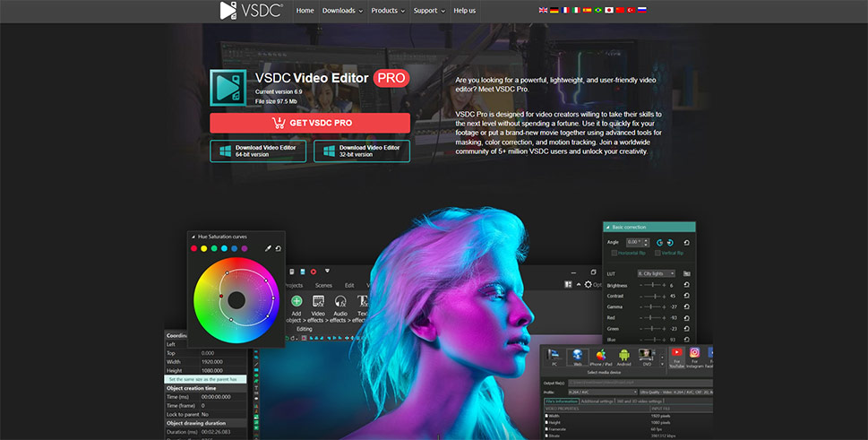Switch site to German flag
The height and width of the screenshot is (440, 868).
(x=554, y=10)
